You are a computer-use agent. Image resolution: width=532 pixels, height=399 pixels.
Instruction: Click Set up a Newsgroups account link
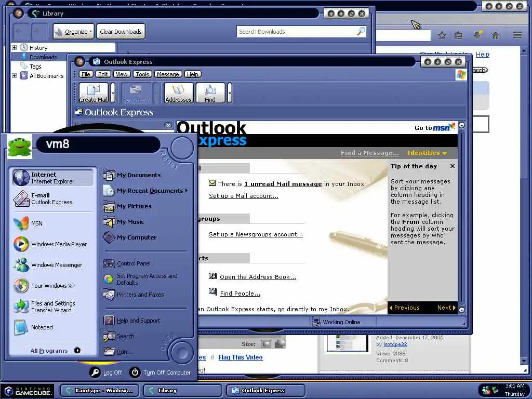pyautogui.click(x=256, y=234)
